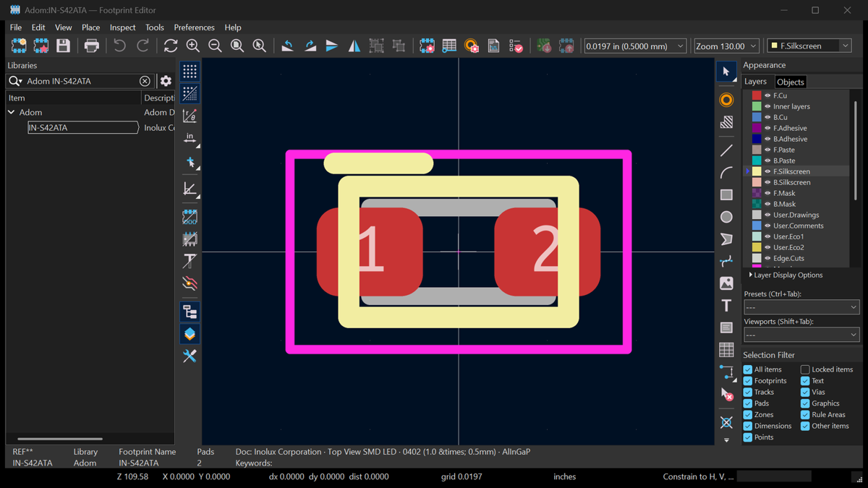Choose the arrow selection tool
The image size is (868, 488).
(726, 72)
